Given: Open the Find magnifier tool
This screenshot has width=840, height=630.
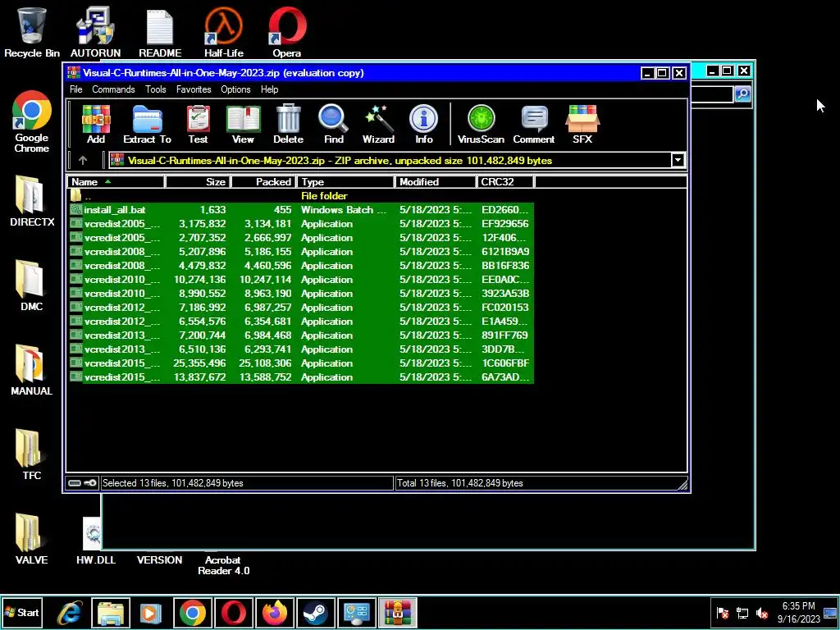Looking at the screenshot, I should tap(333, 125).
